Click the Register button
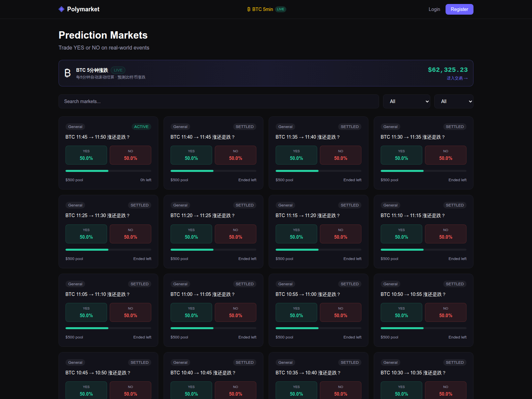 click(459, 9)
